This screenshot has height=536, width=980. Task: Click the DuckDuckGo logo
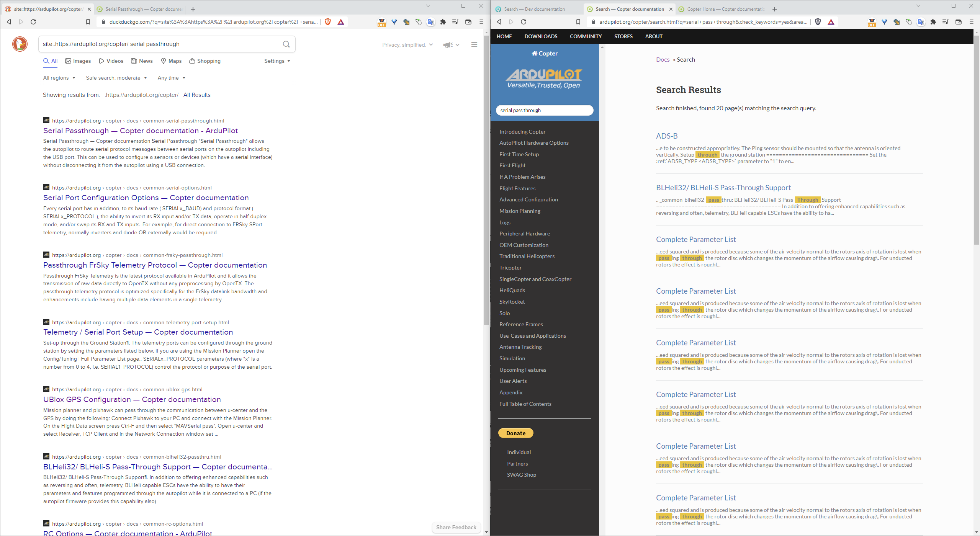[x=20, y=44]
